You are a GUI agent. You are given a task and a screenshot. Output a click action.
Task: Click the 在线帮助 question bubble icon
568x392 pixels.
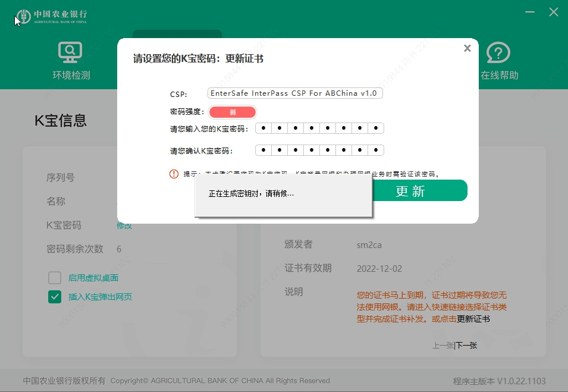tap(498, 53)
